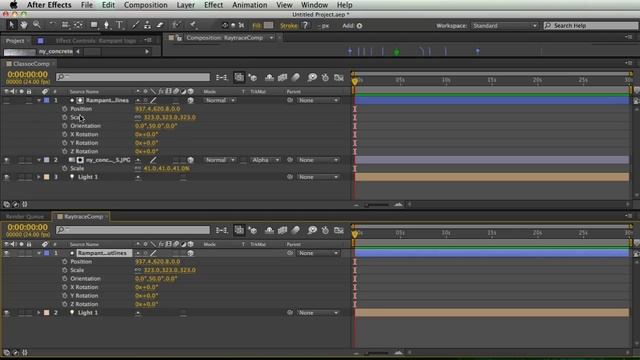Select the Hand tool
Viewport: 640px width, 360px height.
pyautogui.click(x=24, y=25)
